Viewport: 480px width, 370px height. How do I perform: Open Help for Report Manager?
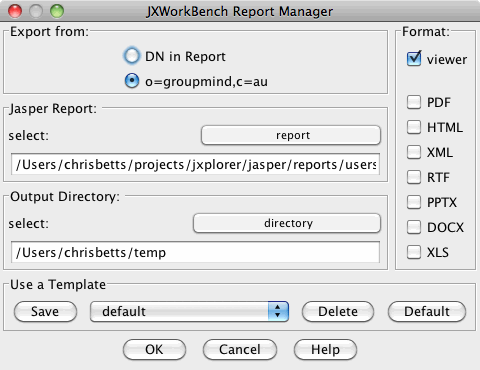(x=325, y=349)
